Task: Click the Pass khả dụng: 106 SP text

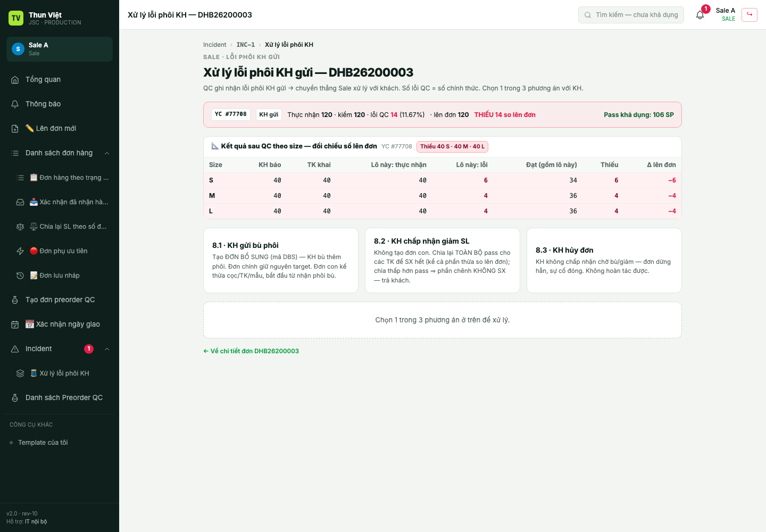Action: [639, 115]
